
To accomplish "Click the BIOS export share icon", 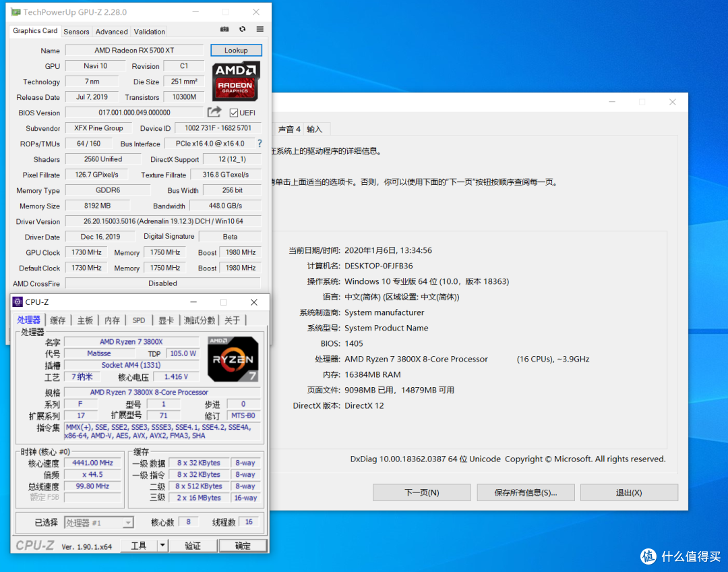I will tap(214, 112).
